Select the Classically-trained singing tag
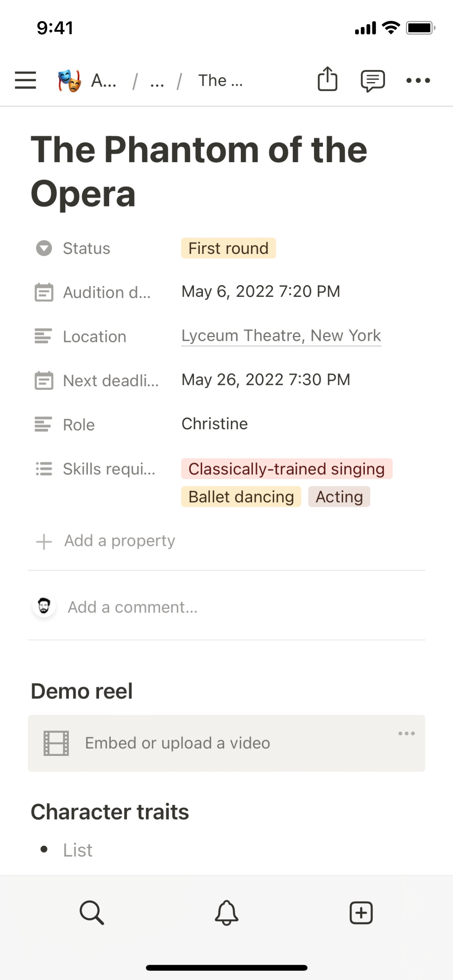This screenshot has height=980, width=453. point(286,469)
